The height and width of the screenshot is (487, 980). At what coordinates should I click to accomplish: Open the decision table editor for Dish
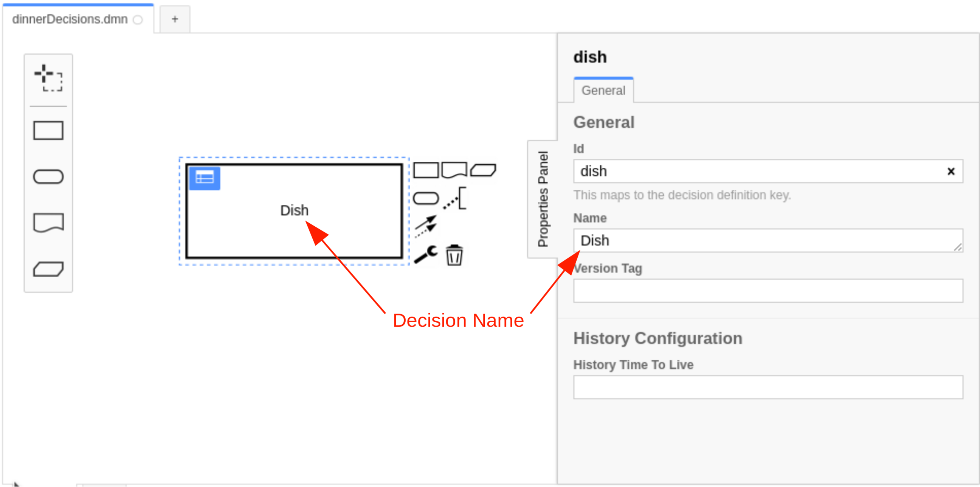204,178
